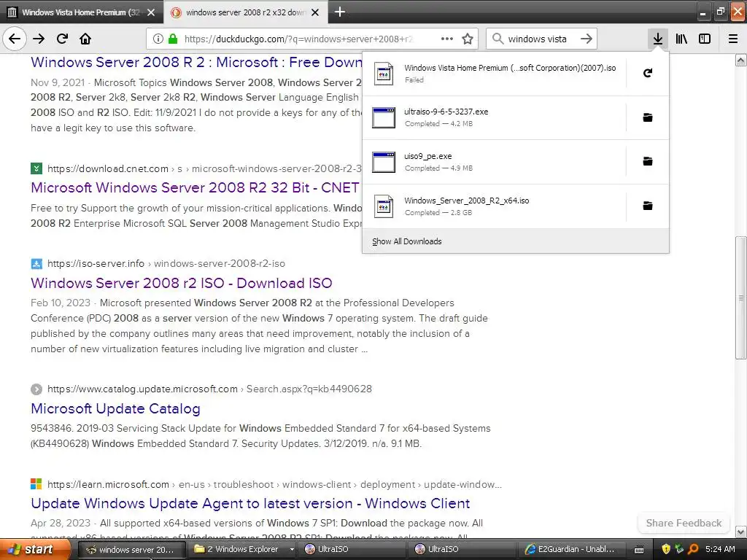Open the failed Windows Vista Home Premium .iso entry
Image resolution: width=747 pixels, height=560 pixels.
[495, 74]
